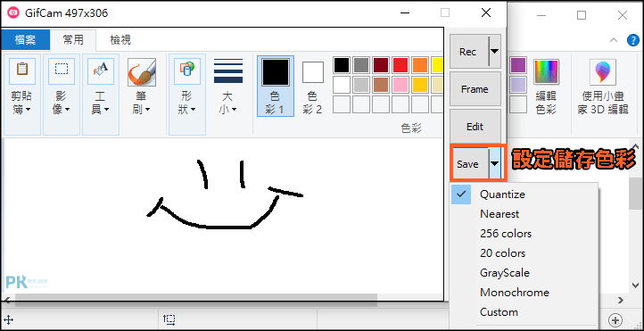Pick the gold color swatch in second row
Screen dimensions: 644x331
pyautogui.click(x=420, y=85)
